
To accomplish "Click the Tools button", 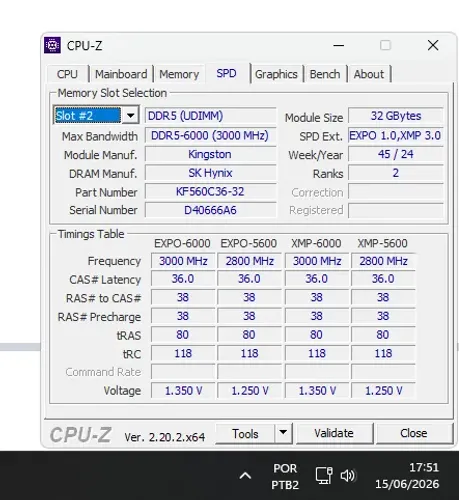I will click(245, 433).
